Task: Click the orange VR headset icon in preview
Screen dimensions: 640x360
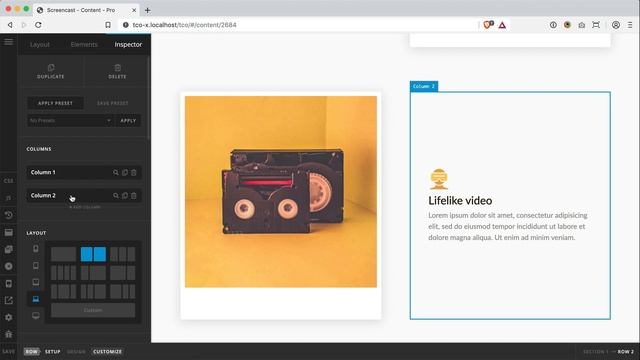Action: click(x=439, y=179)
